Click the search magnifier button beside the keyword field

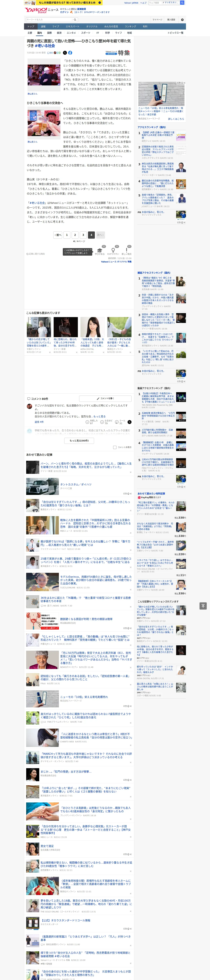pyautogui.click(x=75, y=20)
